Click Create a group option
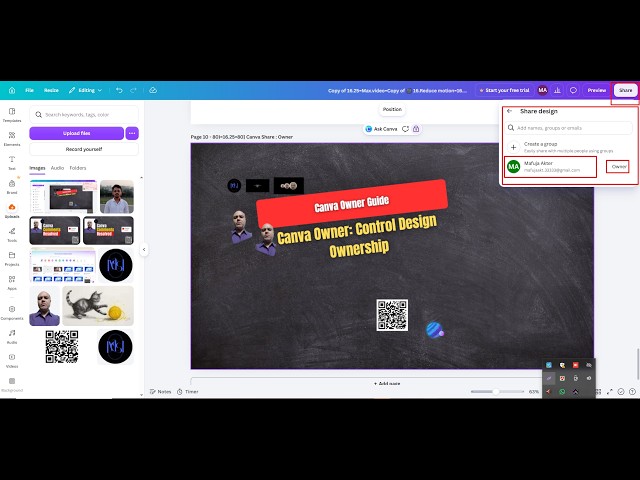The width and height of the screenshot is (640, 480). pyautogui.click(x=568, y=147)
